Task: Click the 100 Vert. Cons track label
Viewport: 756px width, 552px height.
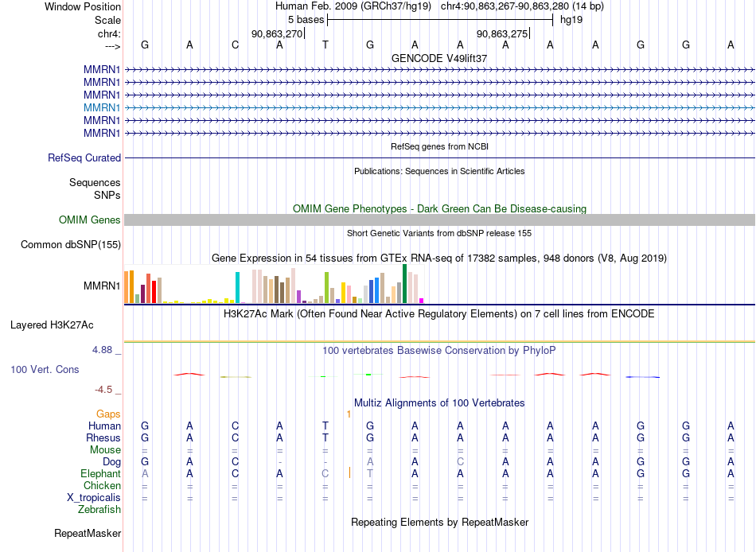Action: click(x=45, y=369)
